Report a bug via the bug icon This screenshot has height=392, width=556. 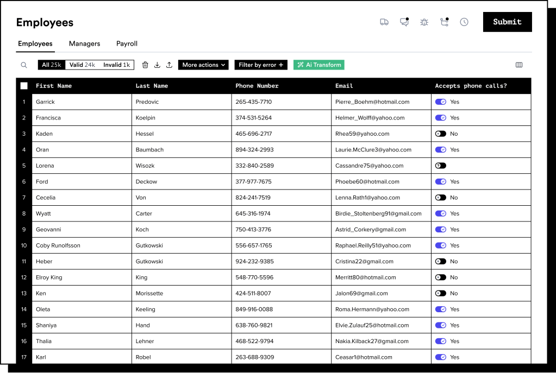(x=424, y=22)
